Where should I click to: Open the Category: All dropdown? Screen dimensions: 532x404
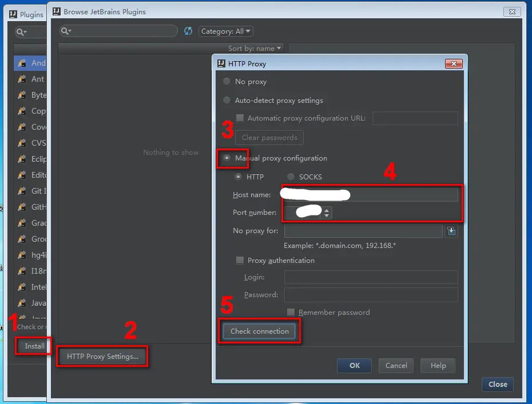pyautogui.click(x=225, y=31)
